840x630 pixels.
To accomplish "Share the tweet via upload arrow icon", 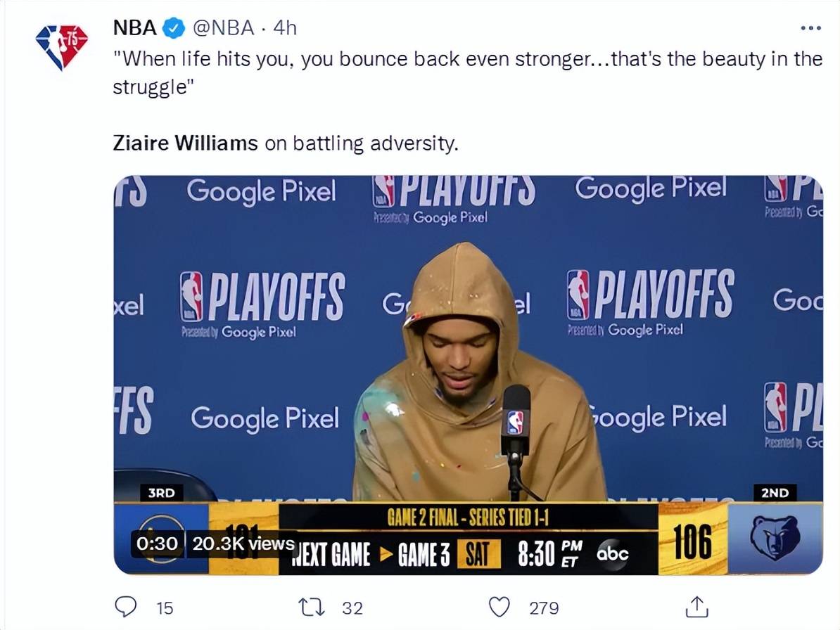I will (x=697, y=607).
